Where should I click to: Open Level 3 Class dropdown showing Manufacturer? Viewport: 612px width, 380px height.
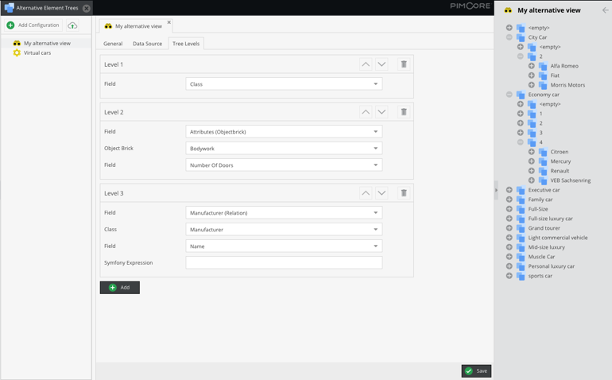click(x=284, y=229)
